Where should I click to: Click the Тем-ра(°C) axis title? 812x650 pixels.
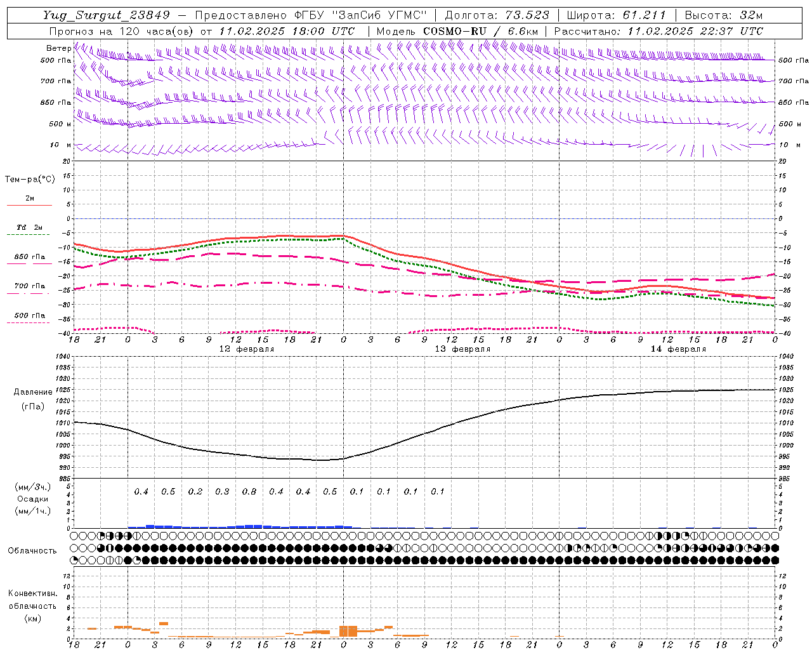click(x=30, y=180)
